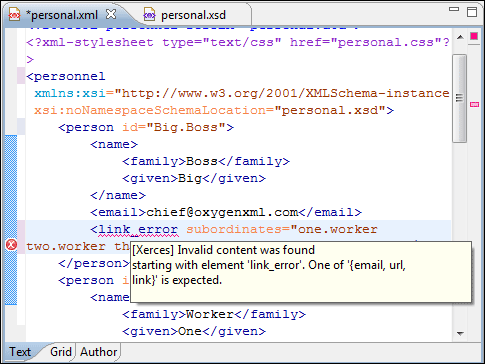This screenshot has height=364, width=485.
Task: Jump to error via pink overview ruler marker
Action: (x=474, y=105)
